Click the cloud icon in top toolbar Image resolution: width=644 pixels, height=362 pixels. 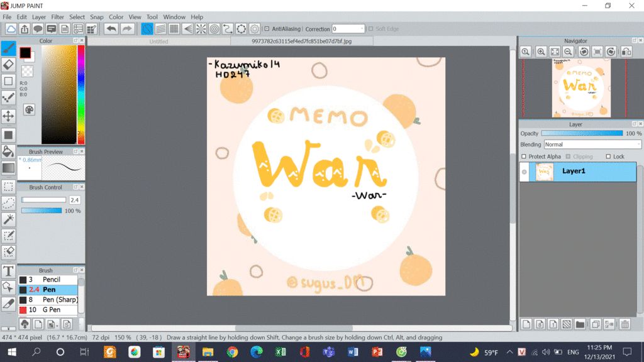coord(11,29)
